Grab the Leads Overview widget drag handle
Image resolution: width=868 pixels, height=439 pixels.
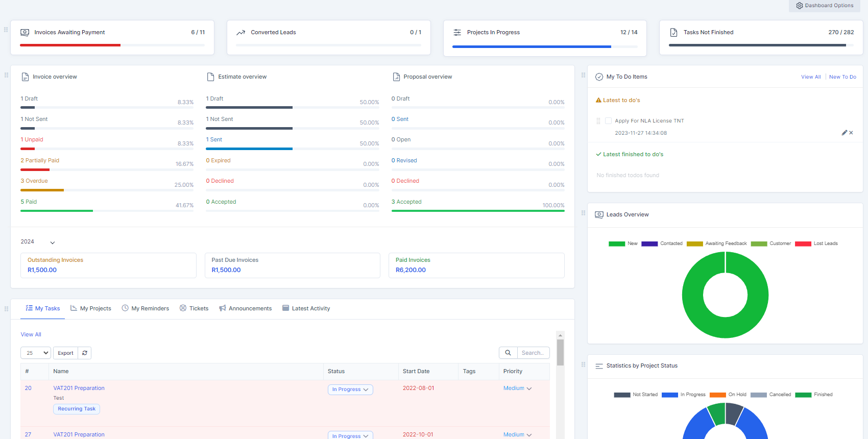tap(583, 213)
